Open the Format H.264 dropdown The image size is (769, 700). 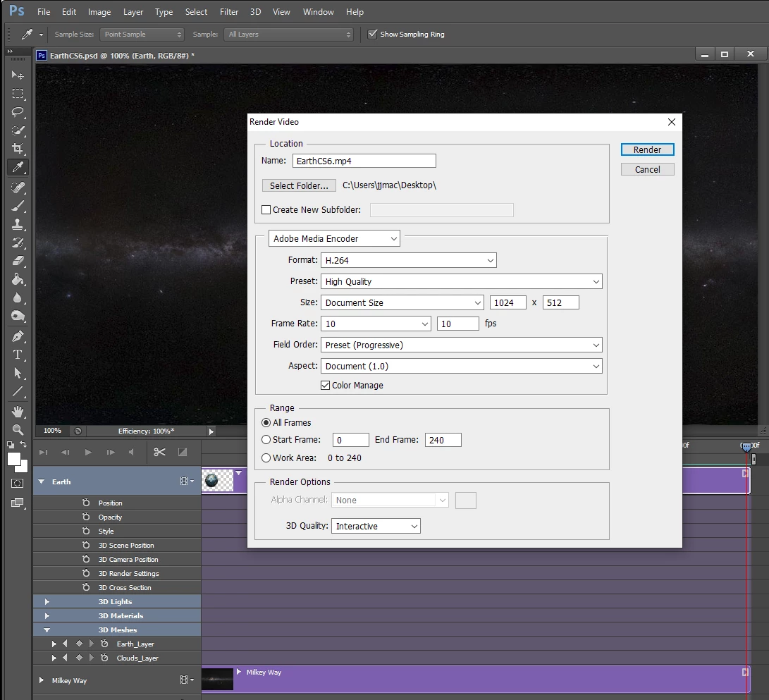coord(409,261)
